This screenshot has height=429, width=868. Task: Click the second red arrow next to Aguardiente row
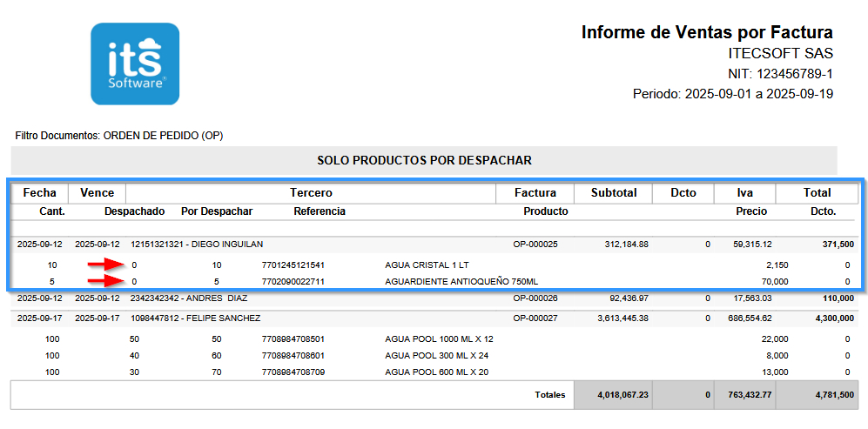tap(105, 281)
